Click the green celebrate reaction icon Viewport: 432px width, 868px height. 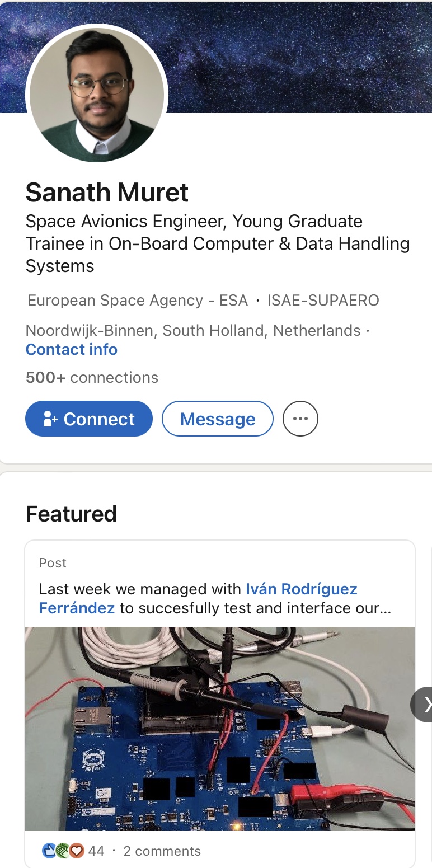coord(63,851)
